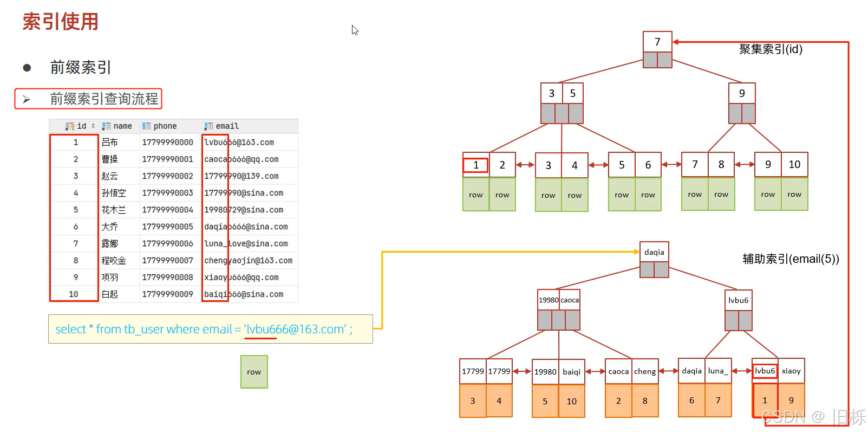Click daqia root node of auxiliary index
This screenshot has width=868, height=432.
click(654, 252)
